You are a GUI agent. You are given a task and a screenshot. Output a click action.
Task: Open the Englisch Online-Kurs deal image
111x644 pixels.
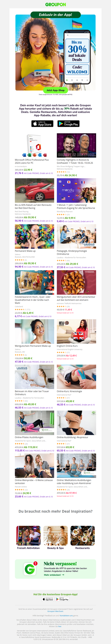coord(77,331)
